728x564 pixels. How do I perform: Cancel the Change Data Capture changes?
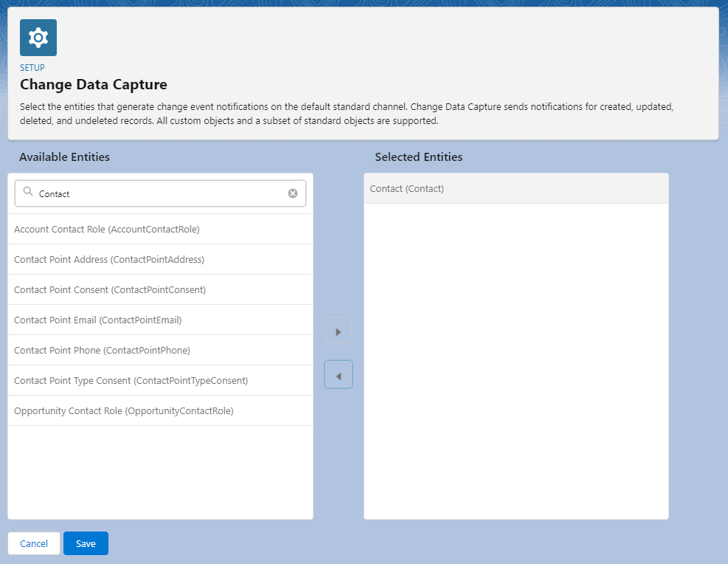tap(34, 543)
